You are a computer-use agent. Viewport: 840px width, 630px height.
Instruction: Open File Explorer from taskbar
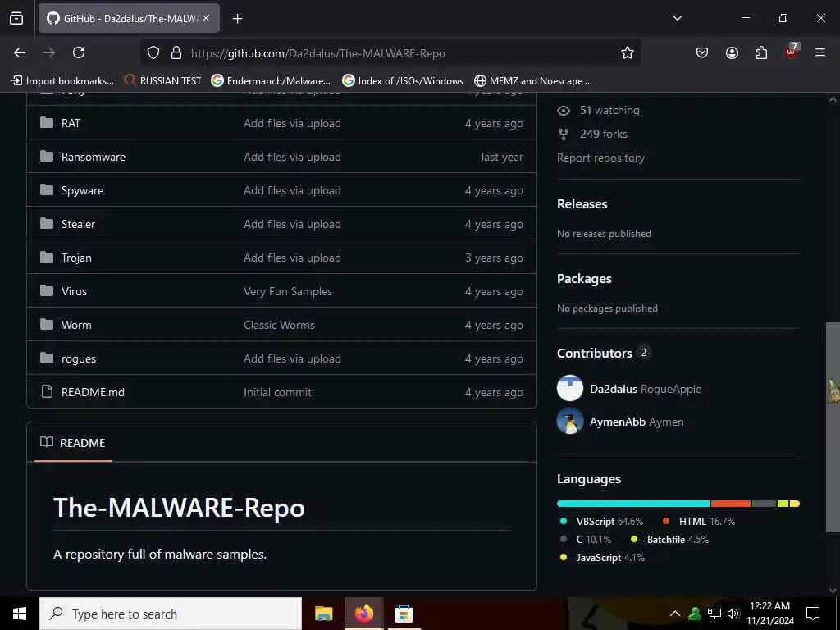click(323, 614)
